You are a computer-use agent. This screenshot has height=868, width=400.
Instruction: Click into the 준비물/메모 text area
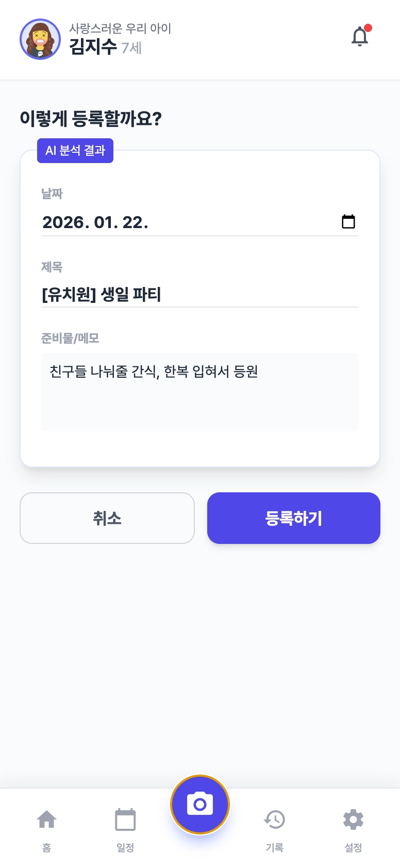[200, 392]
